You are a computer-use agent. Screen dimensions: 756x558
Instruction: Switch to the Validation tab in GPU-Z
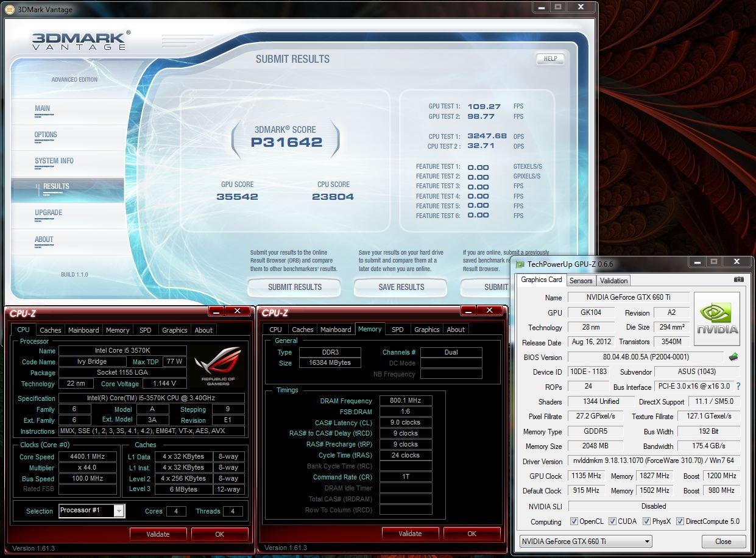613,281
